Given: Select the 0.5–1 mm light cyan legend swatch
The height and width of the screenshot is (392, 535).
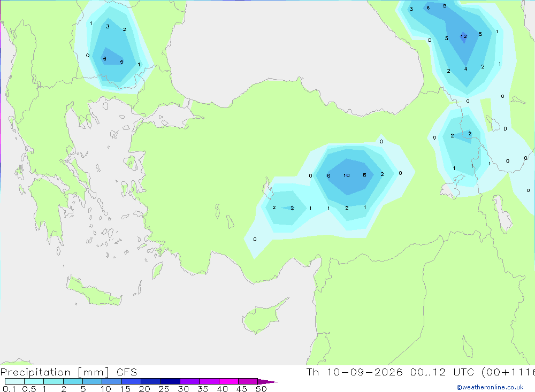Looking at the screenshot, I should [x=34, y=381].
